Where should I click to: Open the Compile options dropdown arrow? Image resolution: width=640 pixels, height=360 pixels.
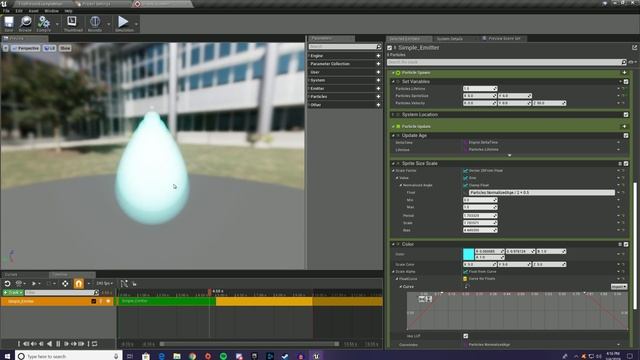point(57,24)
